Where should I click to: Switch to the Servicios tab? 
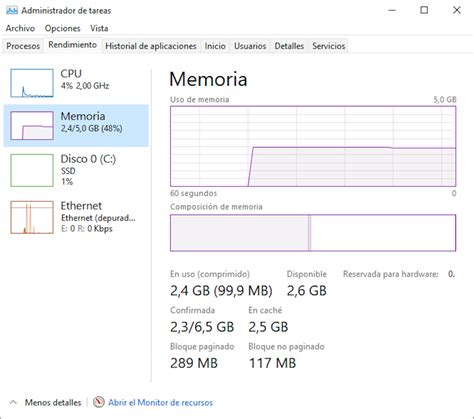pos(329,46)
